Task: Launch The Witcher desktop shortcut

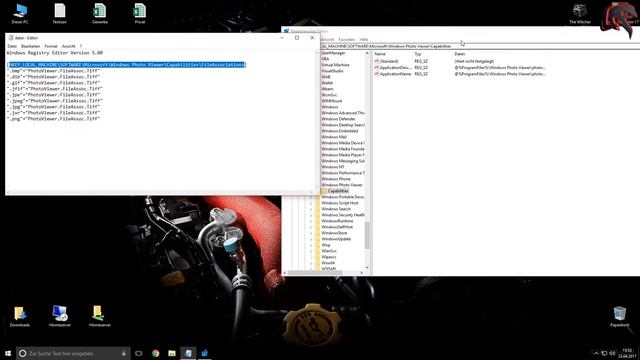Action: [580, 13]
